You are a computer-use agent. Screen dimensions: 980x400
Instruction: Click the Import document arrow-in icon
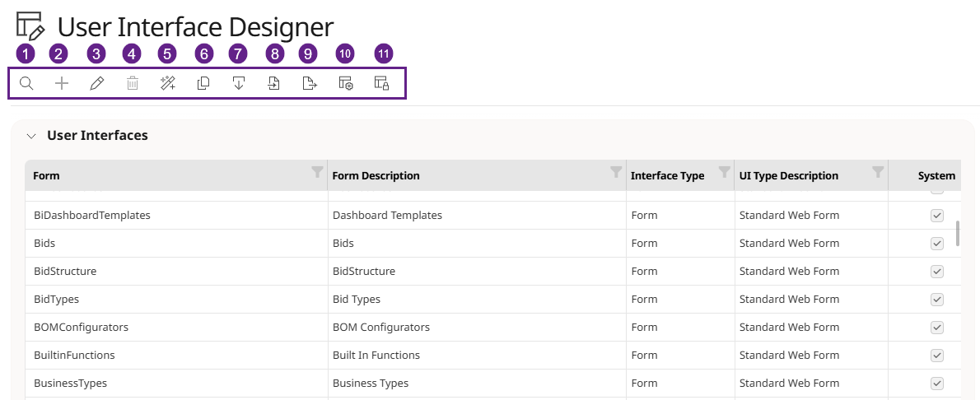[x=273, y=83]
